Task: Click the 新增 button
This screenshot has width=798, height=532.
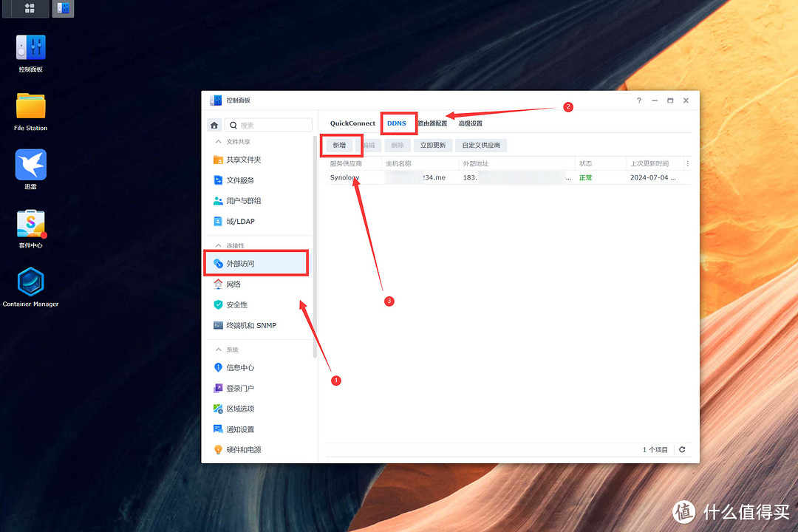Action: point(341,145)
